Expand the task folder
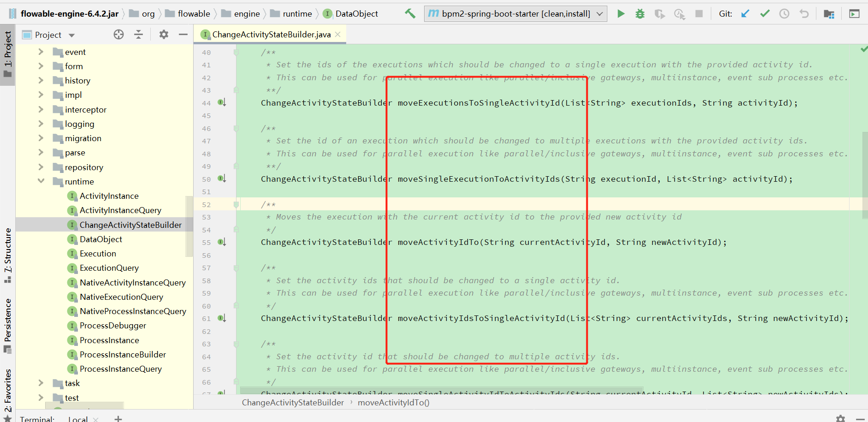Image resolution: width=868 pixels, height=422 pixels. (41, 383)
